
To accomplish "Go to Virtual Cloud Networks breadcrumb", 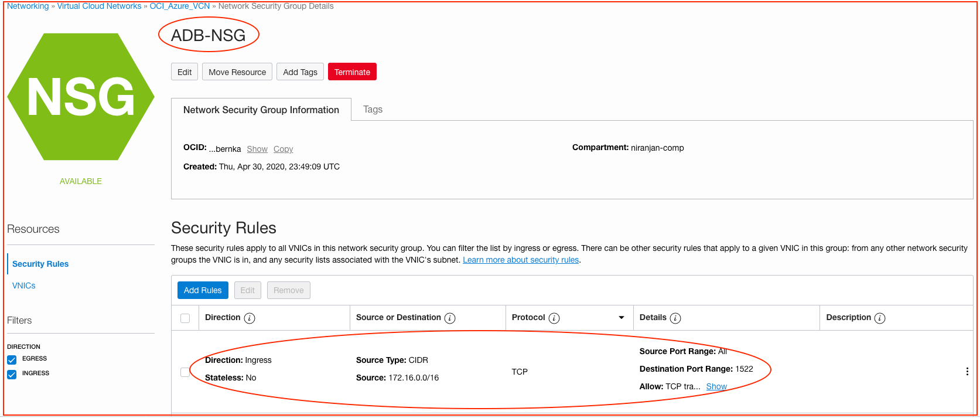I will tap(99, 6).
